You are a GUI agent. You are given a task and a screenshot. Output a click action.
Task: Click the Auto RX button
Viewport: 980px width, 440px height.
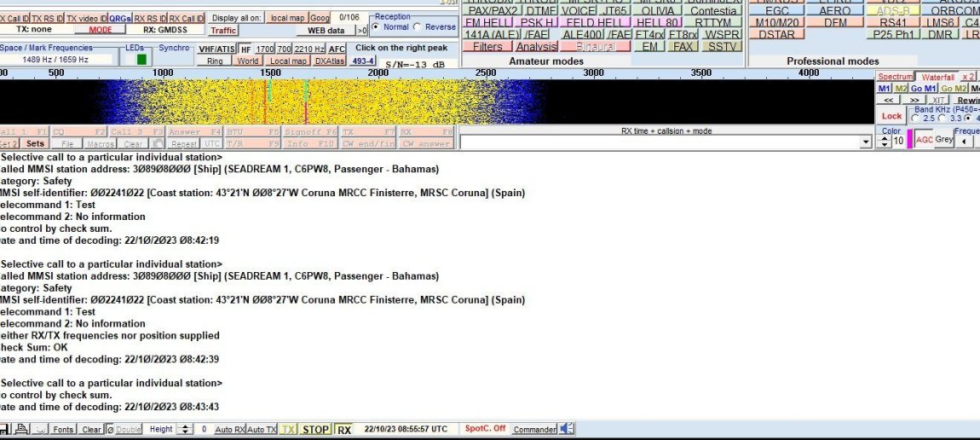pyautogui.click(x=230, y=430)
